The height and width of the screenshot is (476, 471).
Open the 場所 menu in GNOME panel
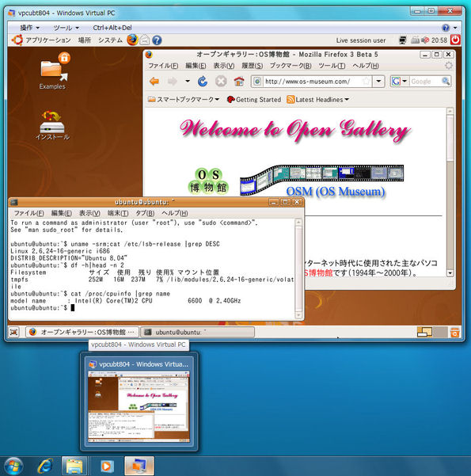coord(85,40)
